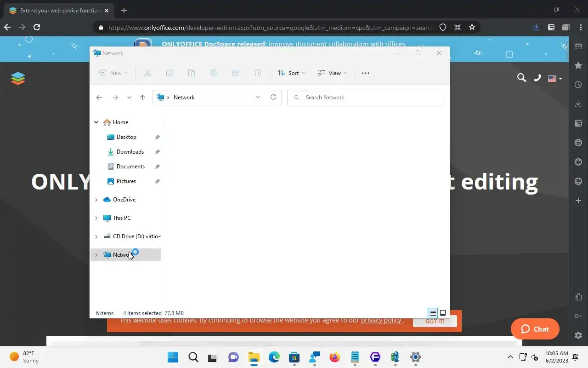Image resolution: width=588 pixels, height=368 pixels.
Task: Open Firefox from the taskbar
Action: coord(334,357)
